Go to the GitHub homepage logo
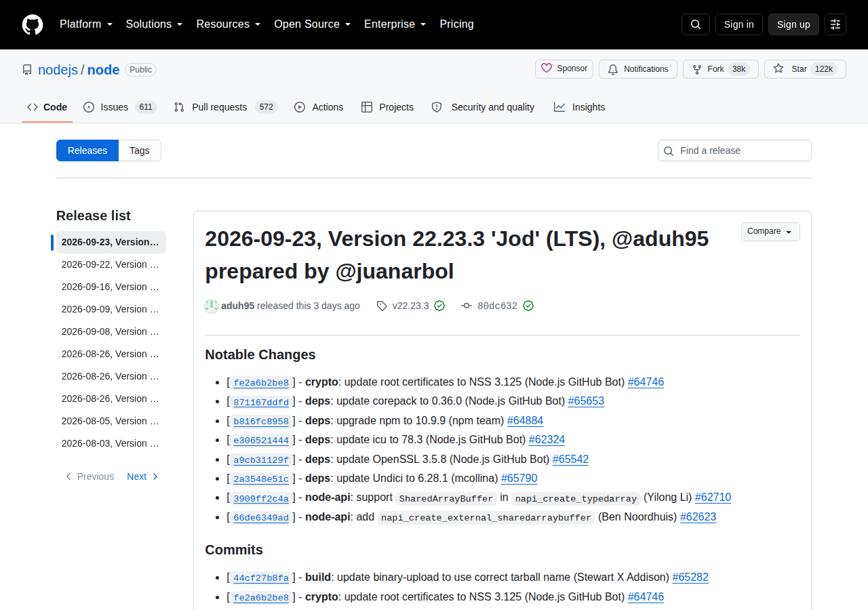 click(x=33, y=24)
